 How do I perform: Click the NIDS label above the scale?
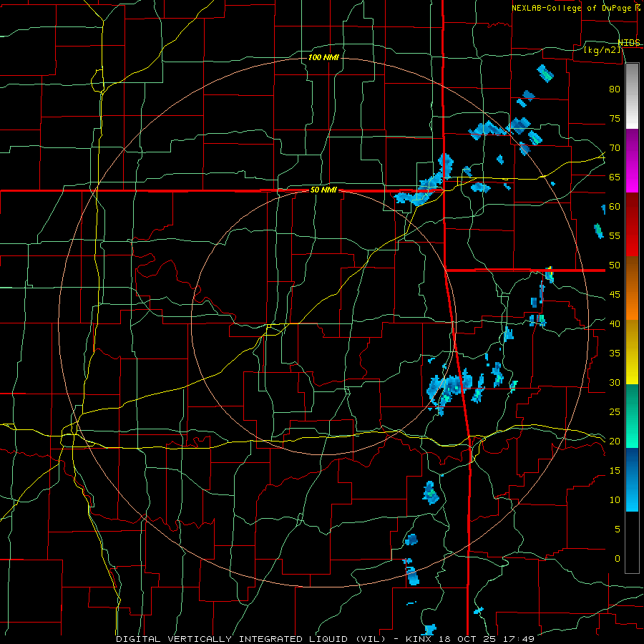pos(629,43)
